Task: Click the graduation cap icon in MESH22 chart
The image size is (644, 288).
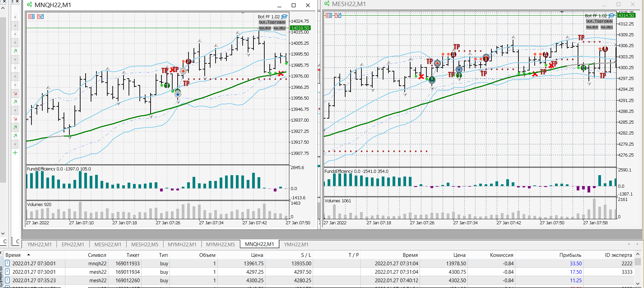Action: [612, 16]
